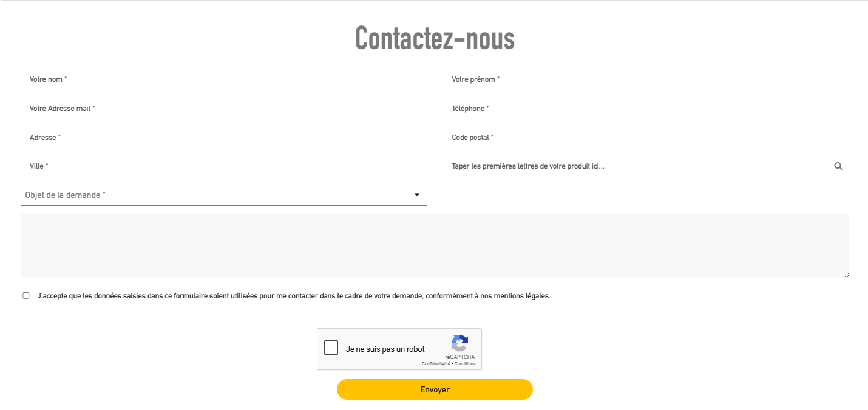Click the message area corner grip handle
The height and width of the screenshot is (410, 868).
846,274
